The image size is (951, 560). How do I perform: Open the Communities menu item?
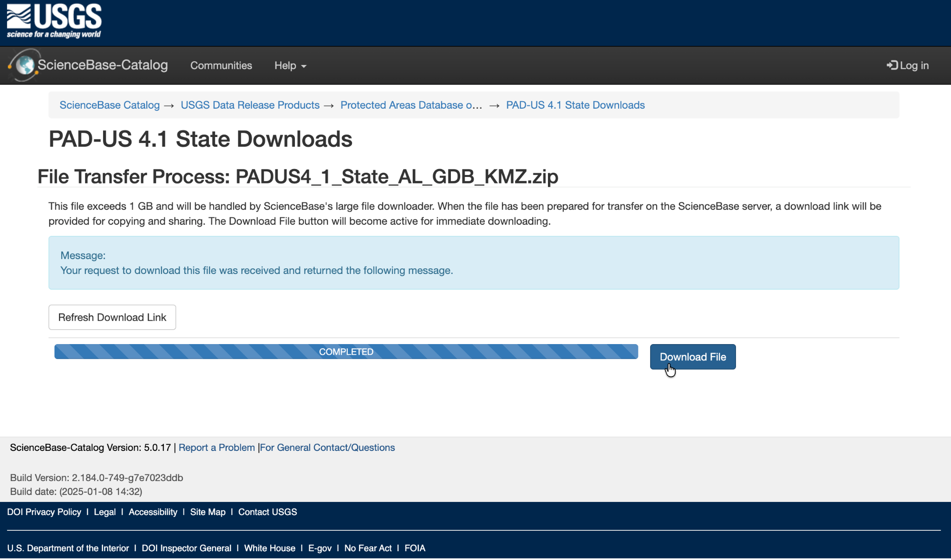click(221, 65)
